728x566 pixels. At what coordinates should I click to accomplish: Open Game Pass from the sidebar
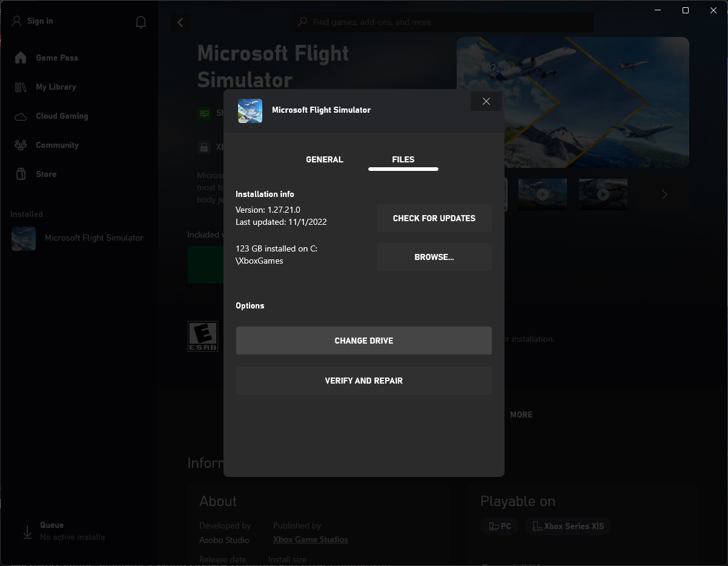(58, 58)
